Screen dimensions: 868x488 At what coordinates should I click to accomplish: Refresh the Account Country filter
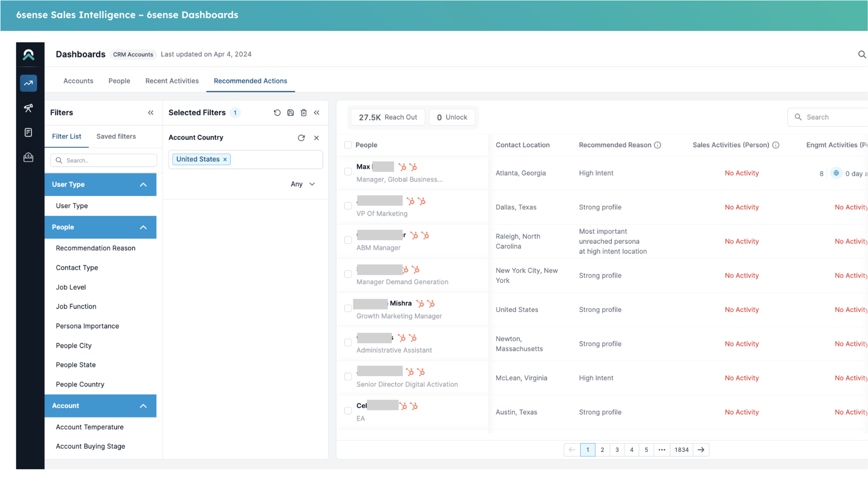tap(301, 138)
